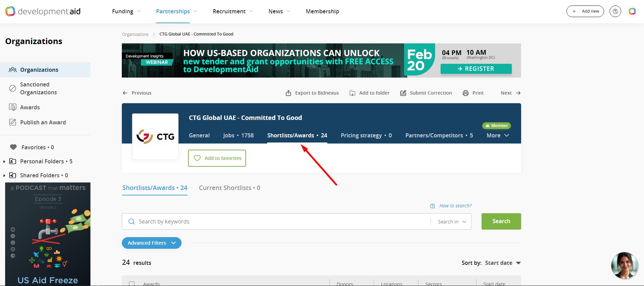Open the Advanced Filters dropdown
644x286 pixels.
click(x=152, y=243)
